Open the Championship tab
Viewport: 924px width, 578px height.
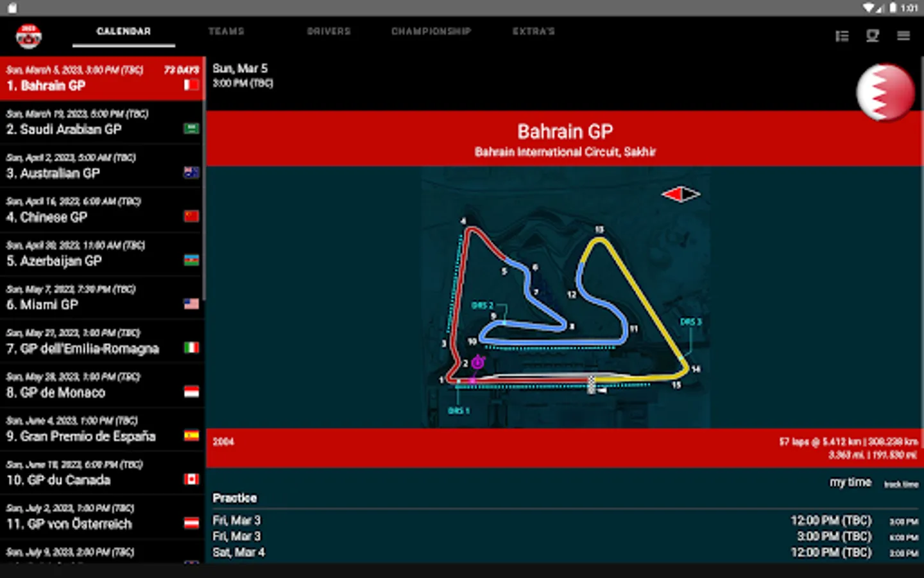431,31
